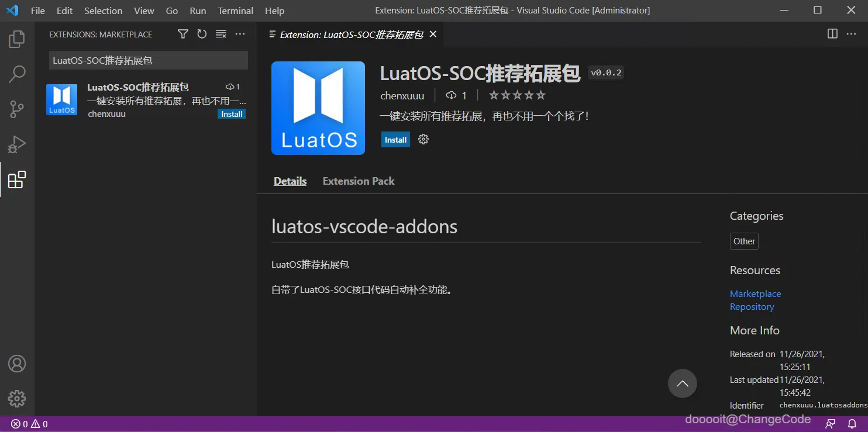Maximize the VS Code window
Screen dimensions: 868x432
point(818,10)
